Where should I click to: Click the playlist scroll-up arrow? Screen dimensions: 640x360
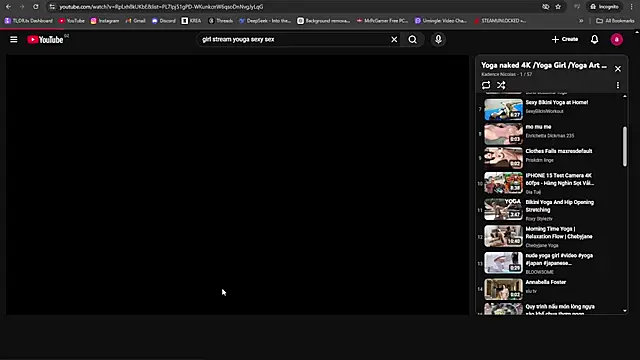[x=624, y=96]
